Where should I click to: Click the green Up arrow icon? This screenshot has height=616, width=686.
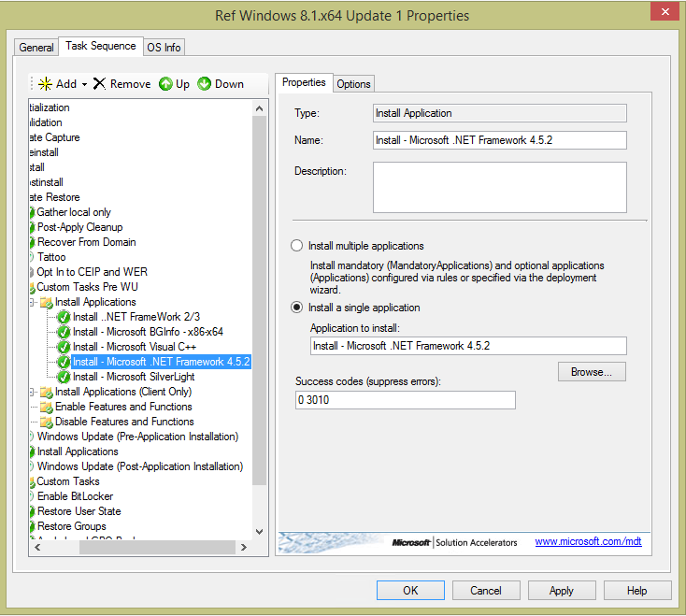tap(165, 84)
